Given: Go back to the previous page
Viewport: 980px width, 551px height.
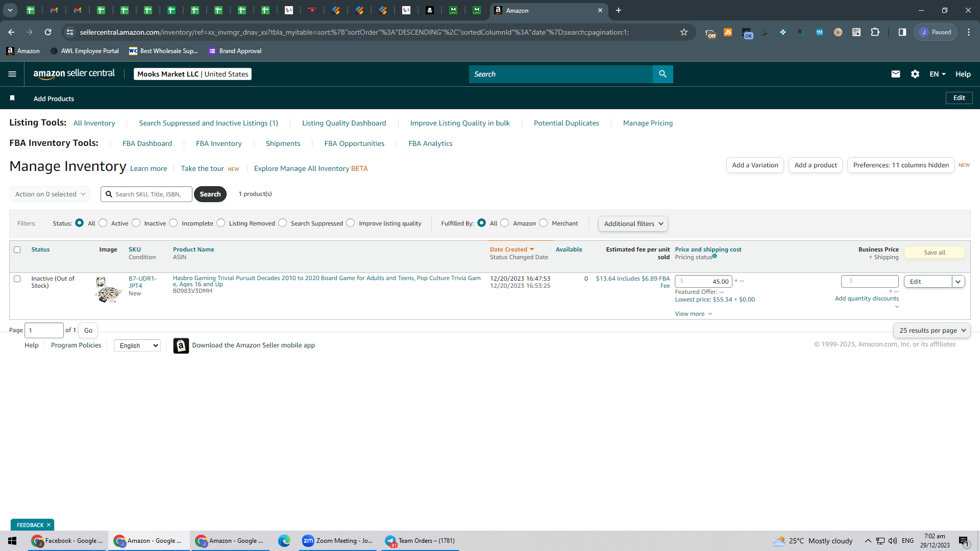Looking at the screenshot, I should [x=11, y=32].
